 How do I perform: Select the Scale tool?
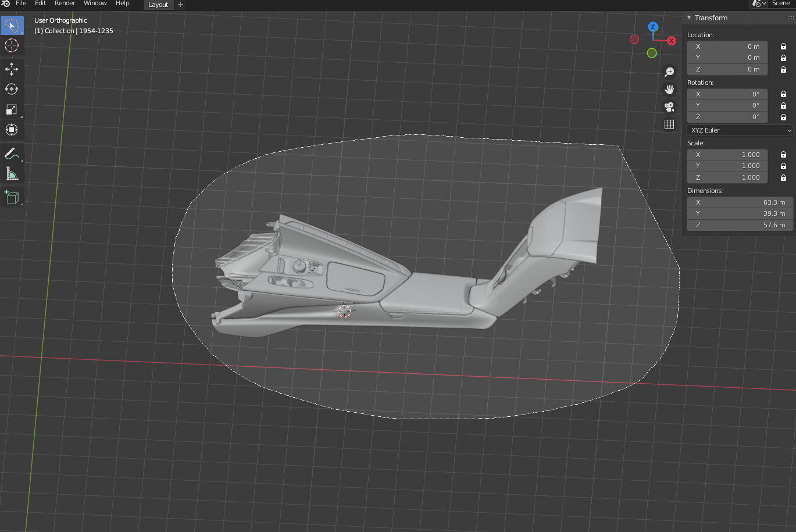coord(12,109)
